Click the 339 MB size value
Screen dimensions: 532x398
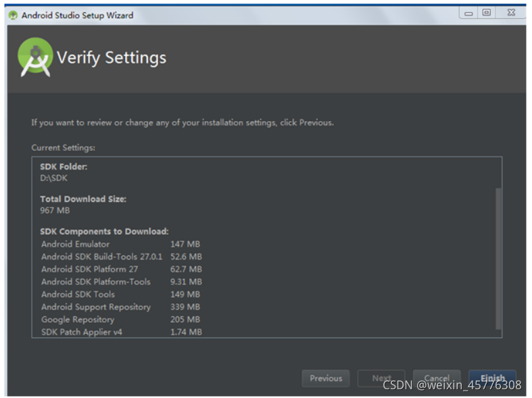click(x=185, y=307)
